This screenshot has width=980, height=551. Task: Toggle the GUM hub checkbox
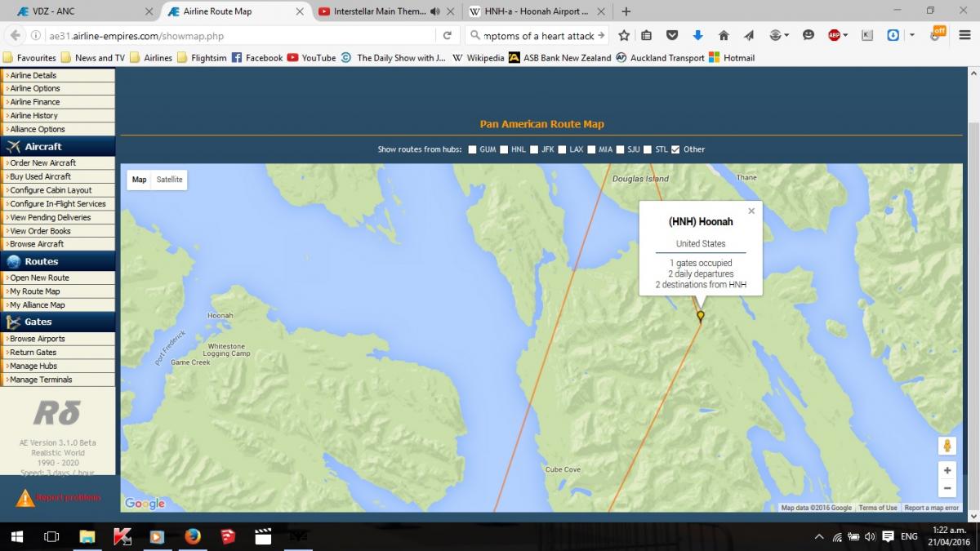472,149
